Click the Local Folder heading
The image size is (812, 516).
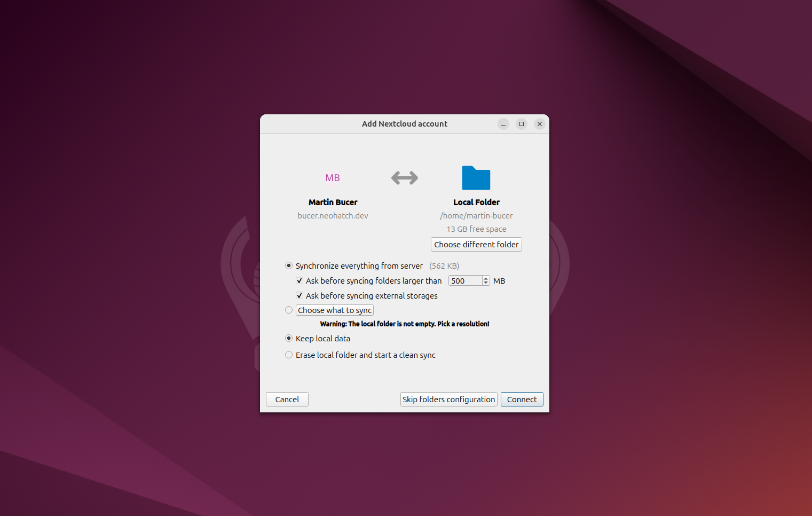476,202
